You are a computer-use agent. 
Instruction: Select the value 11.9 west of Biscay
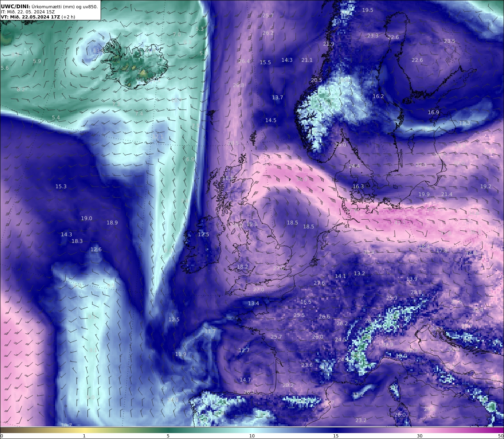point(181,354)
